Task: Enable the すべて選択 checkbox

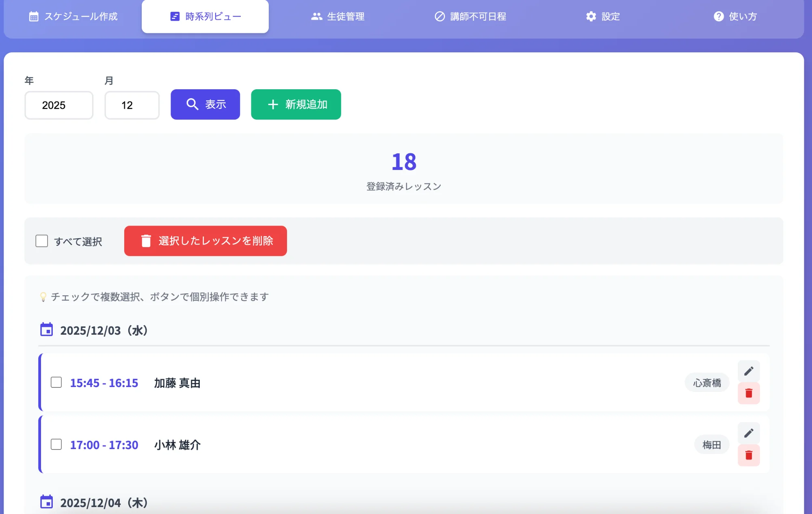Action: tap(42, 241)
